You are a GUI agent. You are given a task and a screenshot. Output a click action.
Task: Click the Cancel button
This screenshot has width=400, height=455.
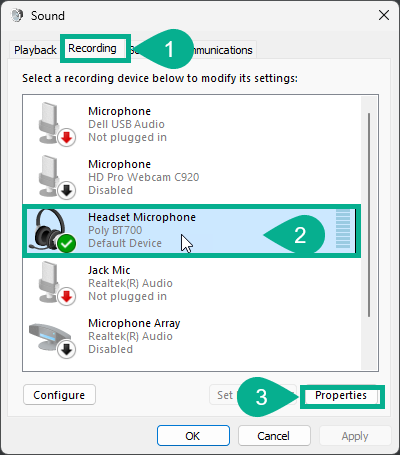[x=274, y=436]
